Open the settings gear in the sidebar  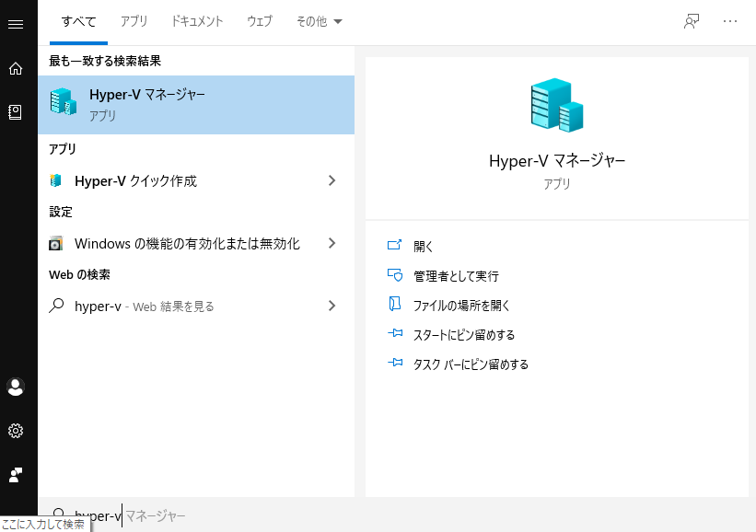(15, 431)
